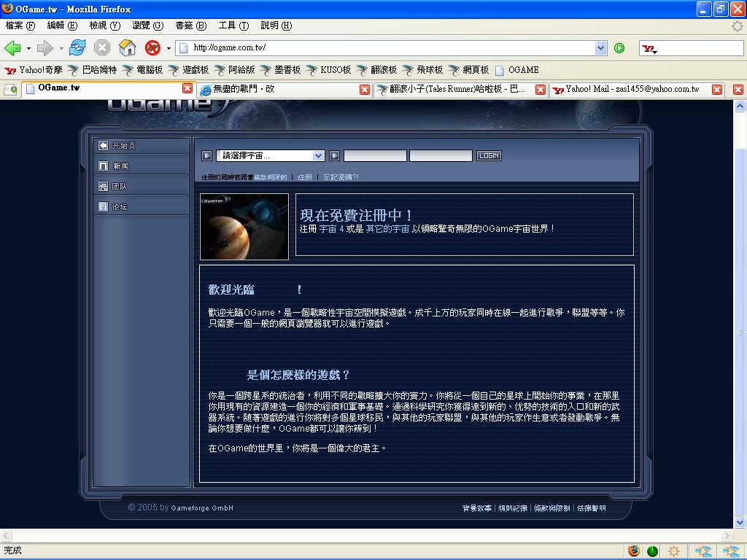Click the Firefox icon in the status bar
Screen dimensions: 747x560
coord(634,551)
